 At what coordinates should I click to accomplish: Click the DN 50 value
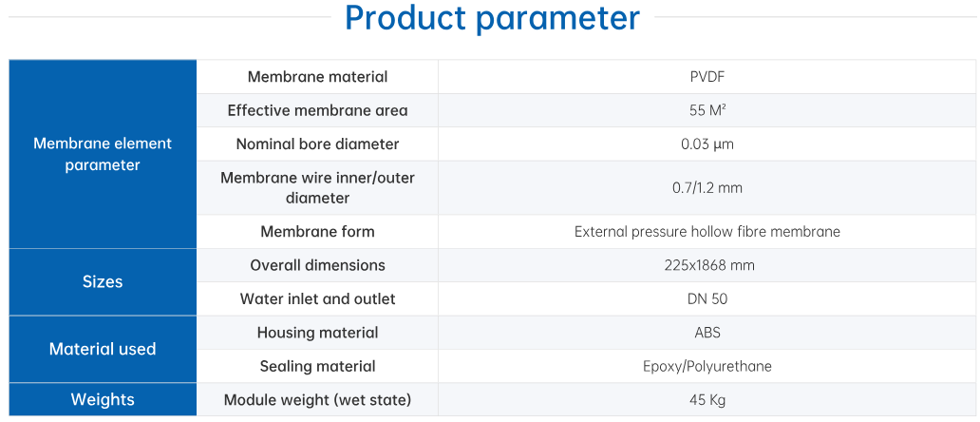707,298
